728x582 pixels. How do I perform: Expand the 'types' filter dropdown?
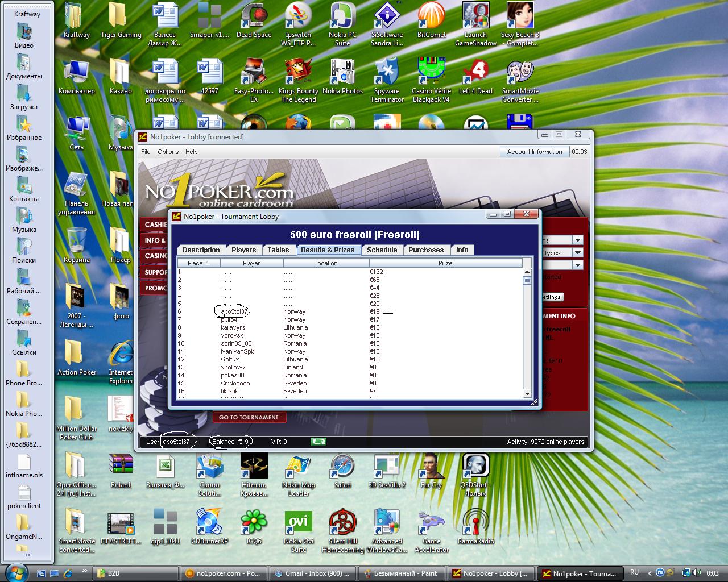[577, 252]
